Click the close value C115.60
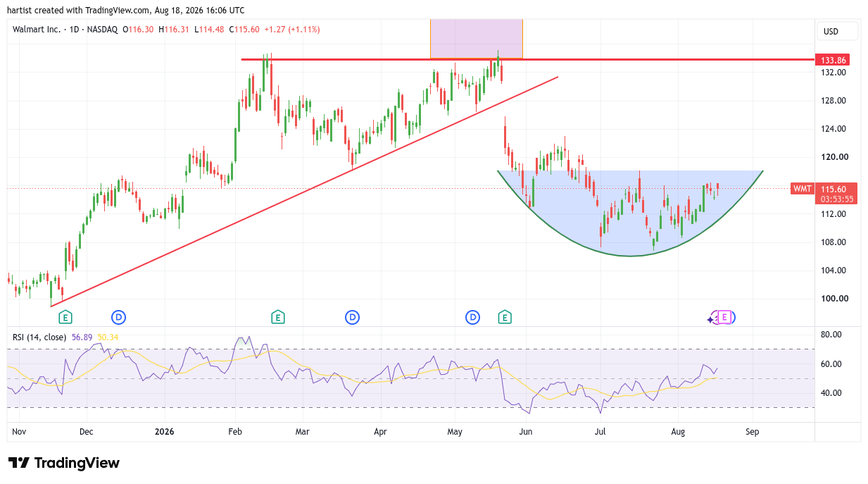The width and height of the screenshot is (868, 484). (244, 30)
